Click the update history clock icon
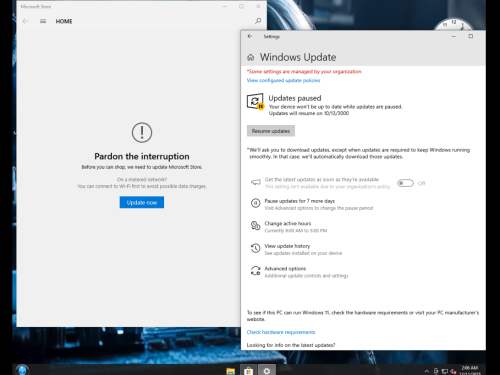This screenshot has height=375, width=500. (x=256, y=248)
